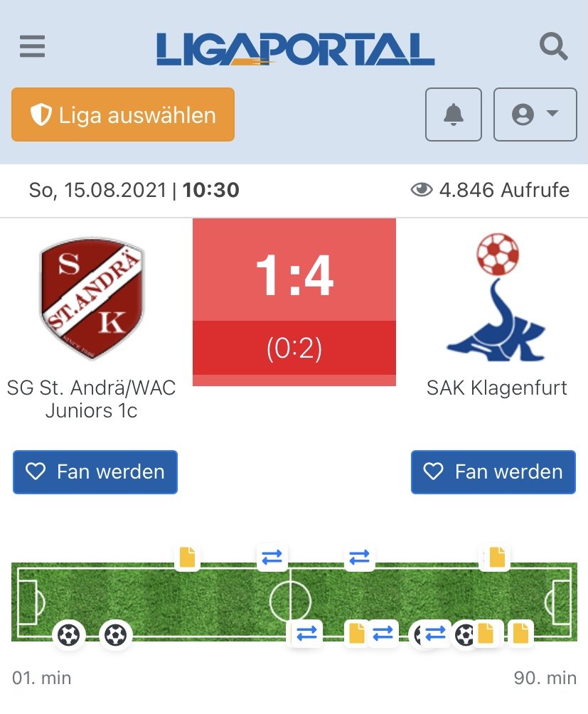Select first substitution icon above the pitch
The image size is (588, 714).
pyautogui.click(x=272, y=557)
